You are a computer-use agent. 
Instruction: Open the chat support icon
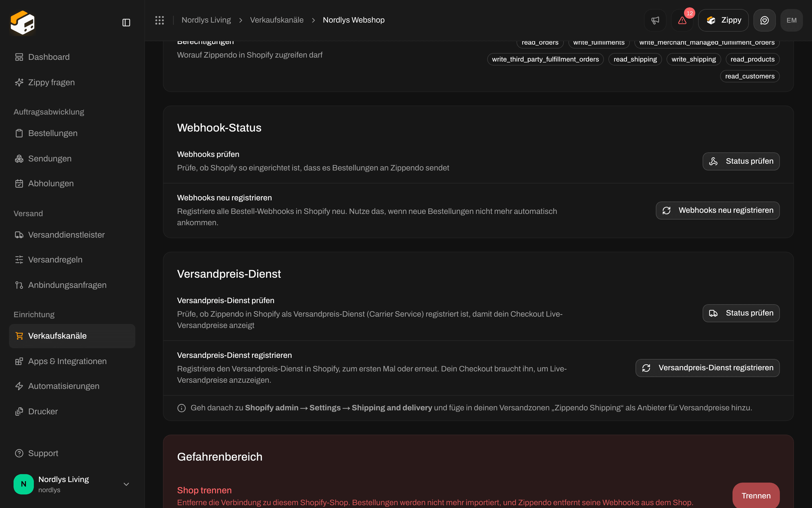(x=764, y=20)
